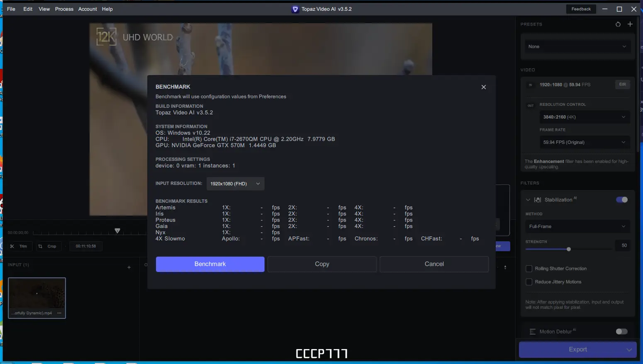
Task: Click the Stabilization Strength slider handle
Action: click(x=569, y=249)
